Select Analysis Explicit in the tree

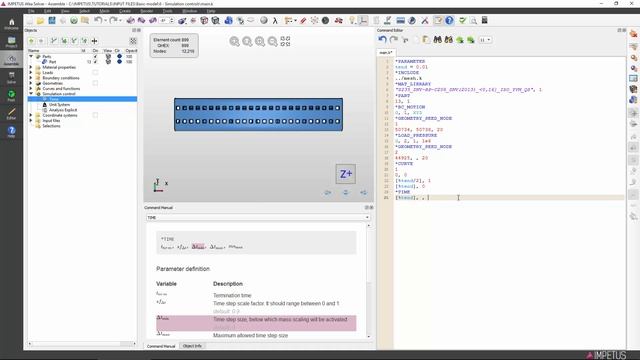point(63,110)
